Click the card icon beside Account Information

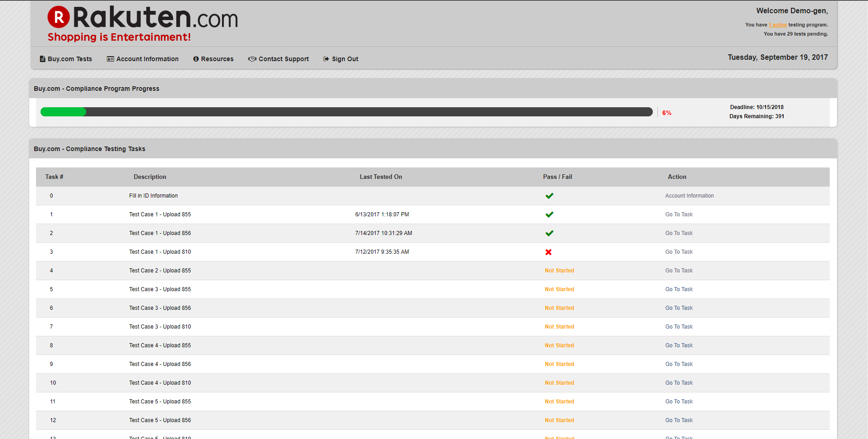tap(110, 59)
